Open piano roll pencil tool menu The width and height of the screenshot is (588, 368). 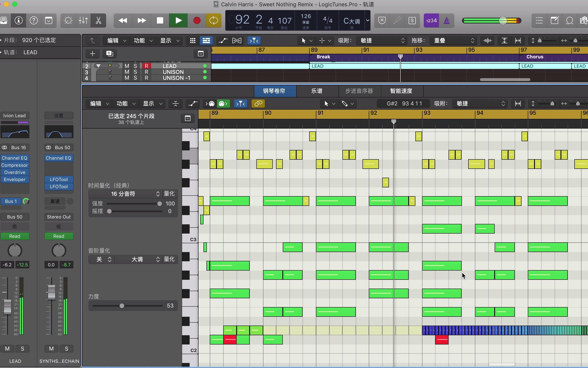click(x=348, y=103)
